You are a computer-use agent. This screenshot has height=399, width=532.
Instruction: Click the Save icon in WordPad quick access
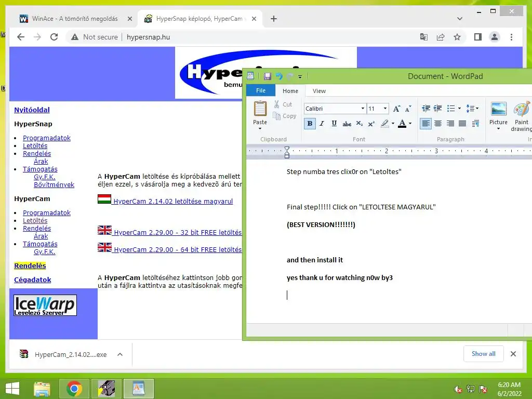coord(268,76)
